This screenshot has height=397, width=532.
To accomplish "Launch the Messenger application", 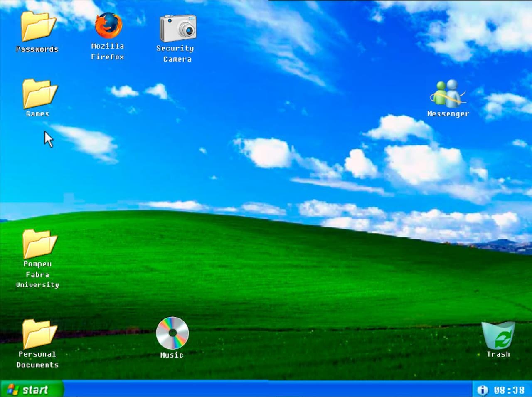I will coord(448,94).
